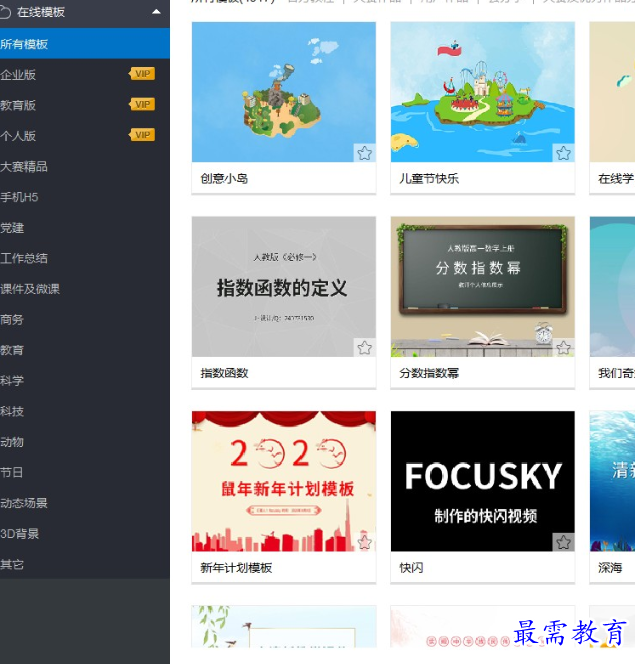Favorite the 快闪 template star
The height and width of the screenshot is (664, 635).
(563, 542)
